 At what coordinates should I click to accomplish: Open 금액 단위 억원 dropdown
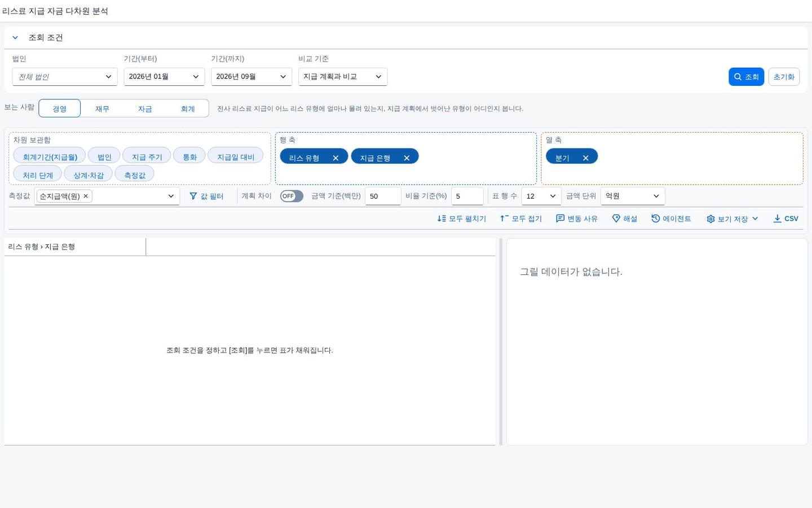pyautogui.click(x=633, y=196)
